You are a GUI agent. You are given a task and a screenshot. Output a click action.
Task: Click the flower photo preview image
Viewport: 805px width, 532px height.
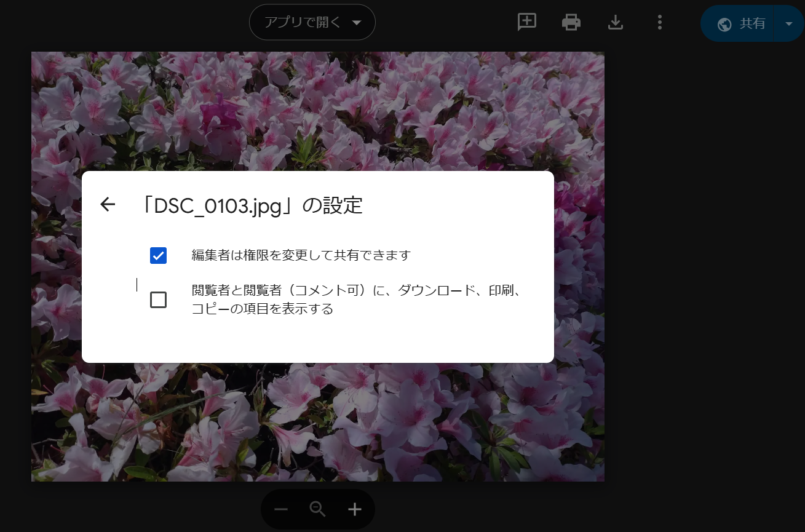(x=318, y=266)
